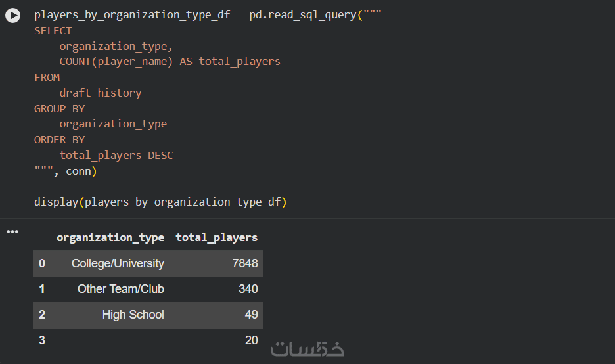Click the pd.read_sql_query call text
Viewport: 615px width, 364px height.
coord(302,15)
